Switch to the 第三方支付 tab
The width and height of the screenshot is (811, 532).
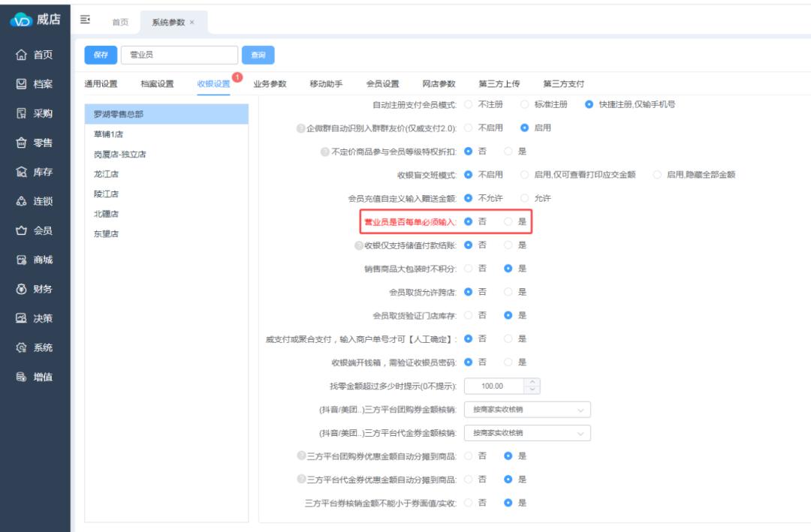click(563, 84)
